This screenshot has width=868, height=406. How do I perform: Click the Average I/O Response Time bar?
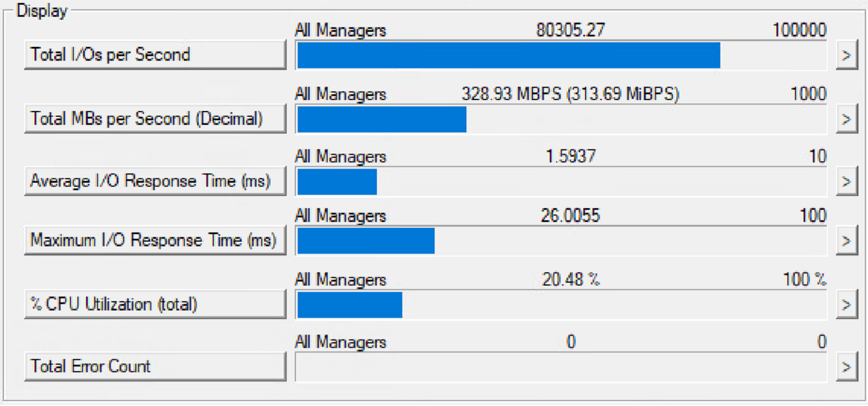[x=561, y=181]
